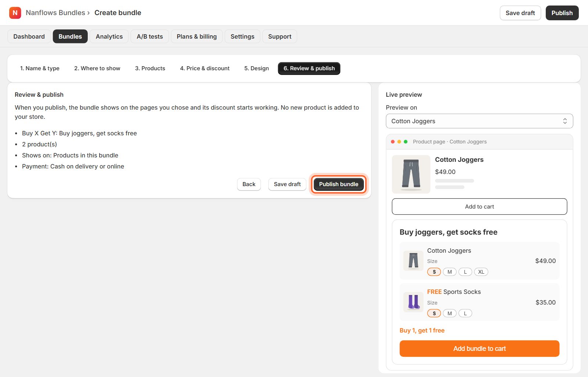Click the orange Add bundle to cart button

[479, 349]
